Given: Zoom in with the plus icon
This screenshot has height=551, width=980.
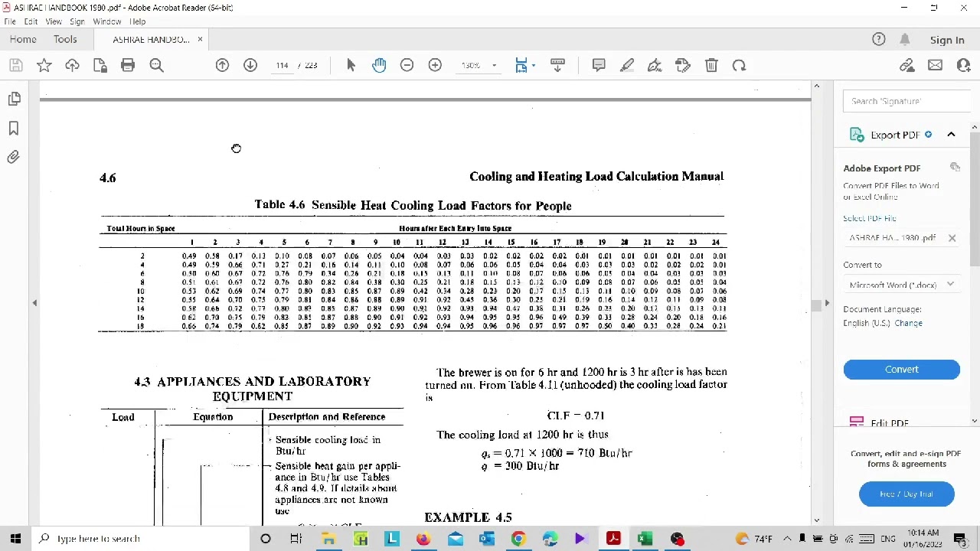Looking at the screenshot, I should coord(435,66).
